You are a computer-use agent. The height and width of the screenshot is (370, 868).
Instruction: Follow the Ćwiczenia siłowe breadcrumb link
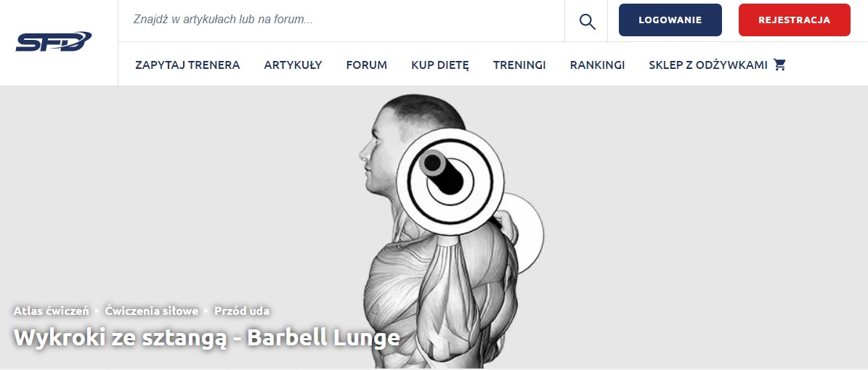[x=152, y=311]
